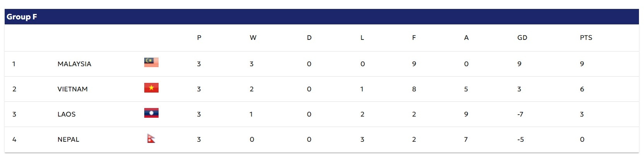The image size is (644, 158).
Task: Click the P column header
Action: point(199,38)
